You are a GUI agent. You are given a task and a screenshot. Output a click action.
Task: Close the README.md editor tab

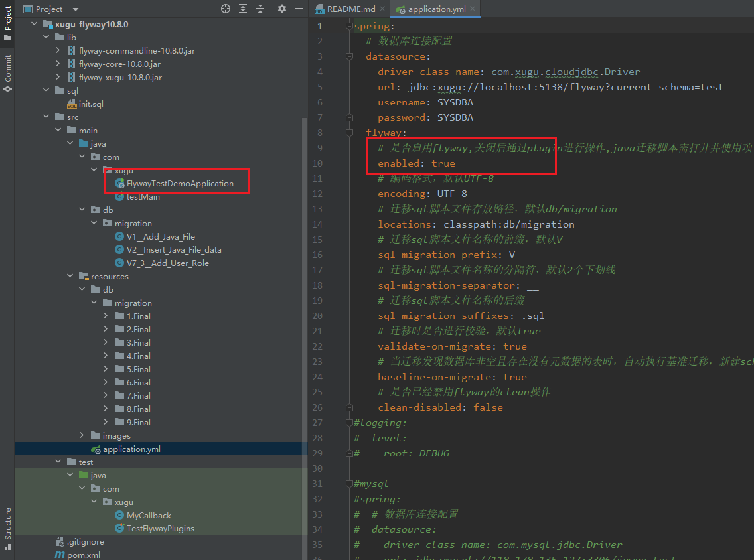click(x=384, y=9)
